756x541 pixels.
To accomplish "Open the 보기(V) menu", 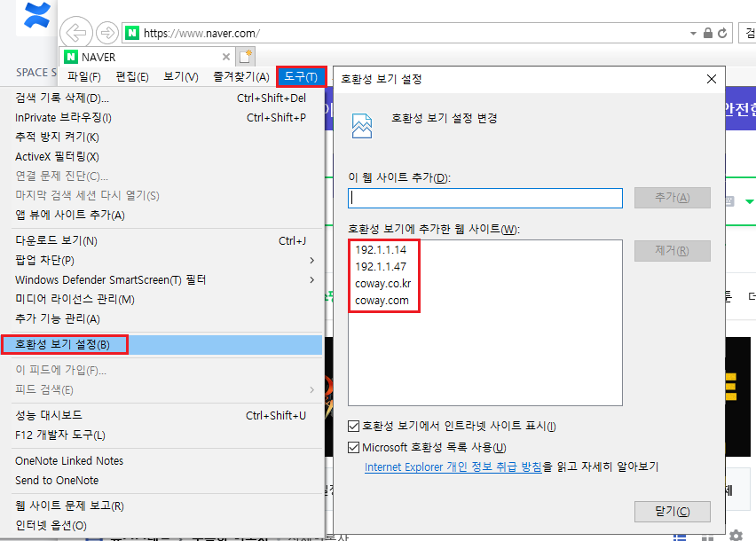I will tap(181, 76).
